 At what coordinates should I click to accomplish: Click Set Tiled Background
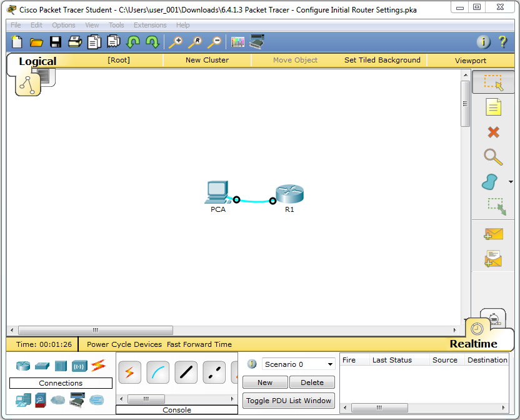(382, 60)
